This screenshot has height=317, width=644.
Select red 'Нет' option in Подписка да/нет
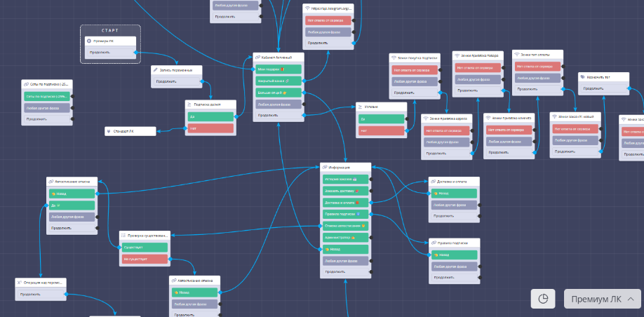click(x=209, y=128)
